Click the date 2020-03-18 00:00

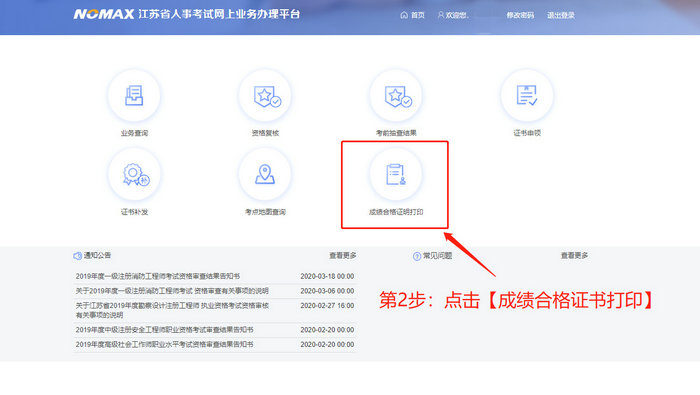point(327,276)
